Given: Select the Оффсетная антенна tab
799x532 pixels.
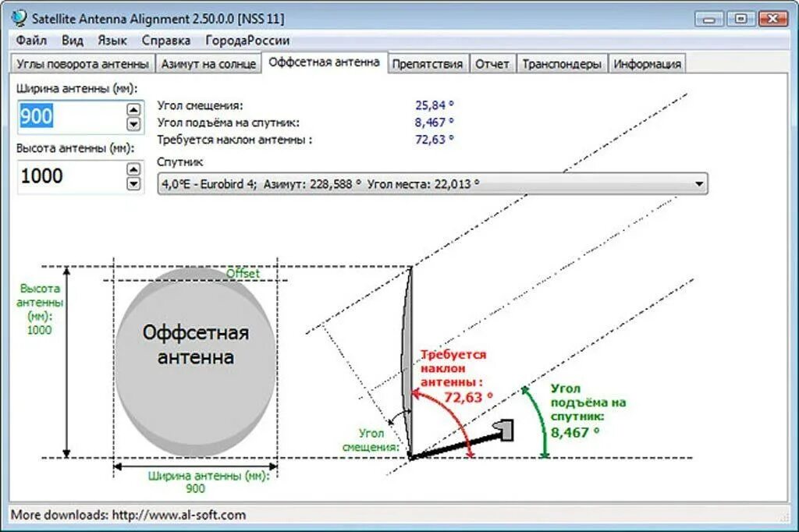Looking at the screenshot, I should (324, 62).
